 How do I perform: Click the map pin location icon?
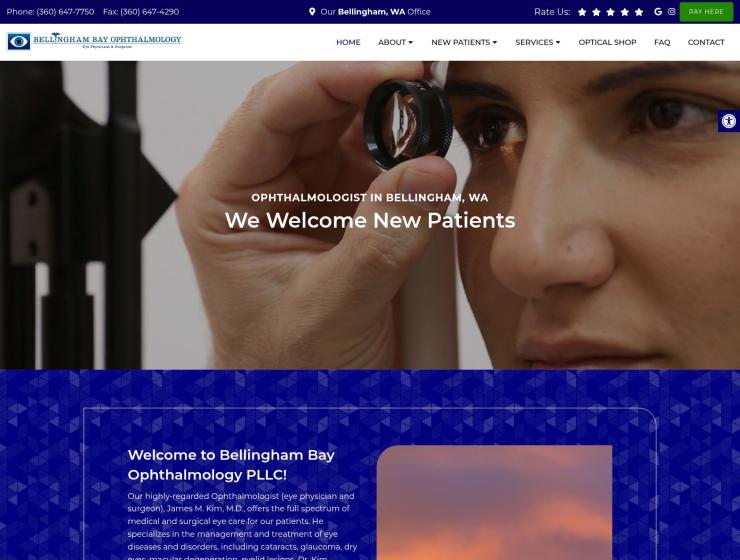click(312, 12)
